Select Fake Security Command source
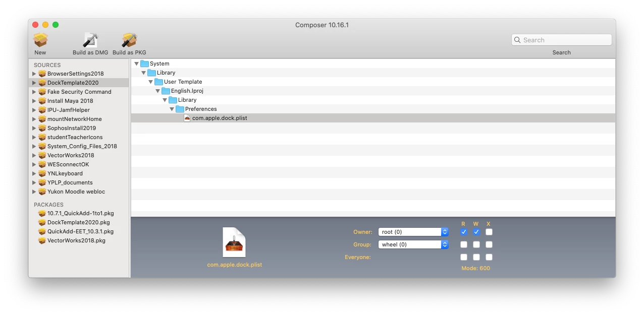The width and height of the screenshot is (644, 315). point(79,92)
